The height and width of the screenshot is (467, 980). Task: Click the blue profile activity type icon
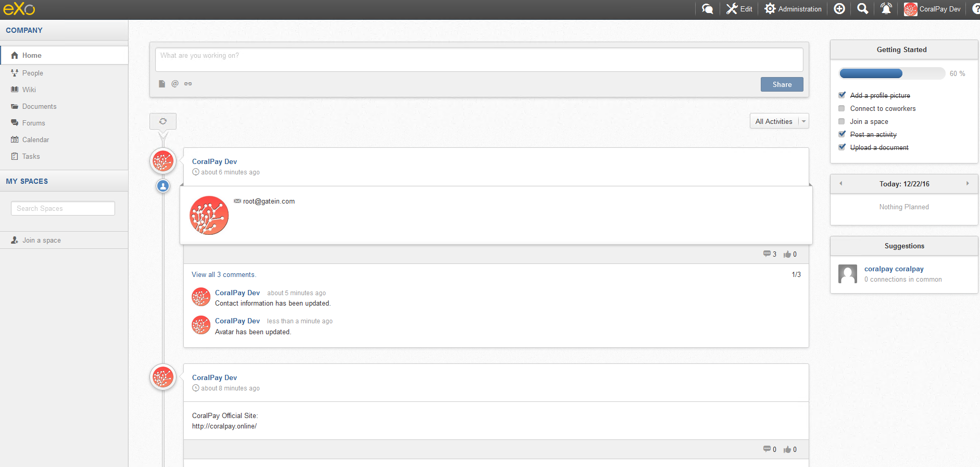click(163, 186)
